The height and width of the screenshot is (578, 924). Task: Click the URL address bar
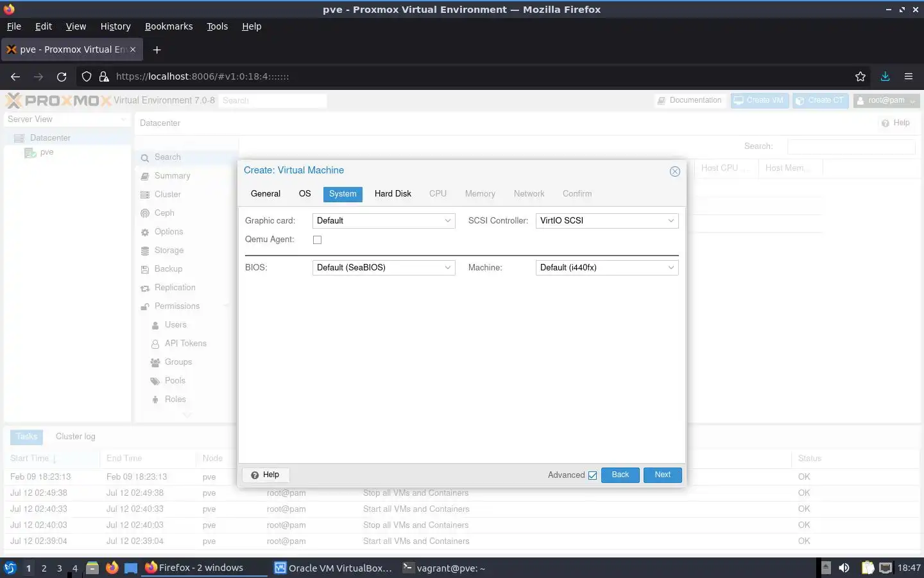coord(475,76)
